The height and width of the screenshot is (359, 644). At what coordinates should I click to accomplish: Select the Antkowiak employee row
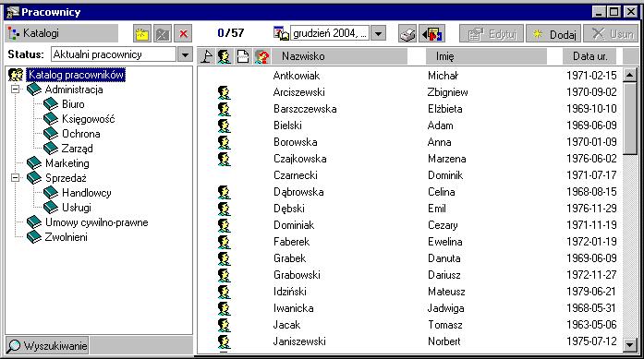pos(410,76)
